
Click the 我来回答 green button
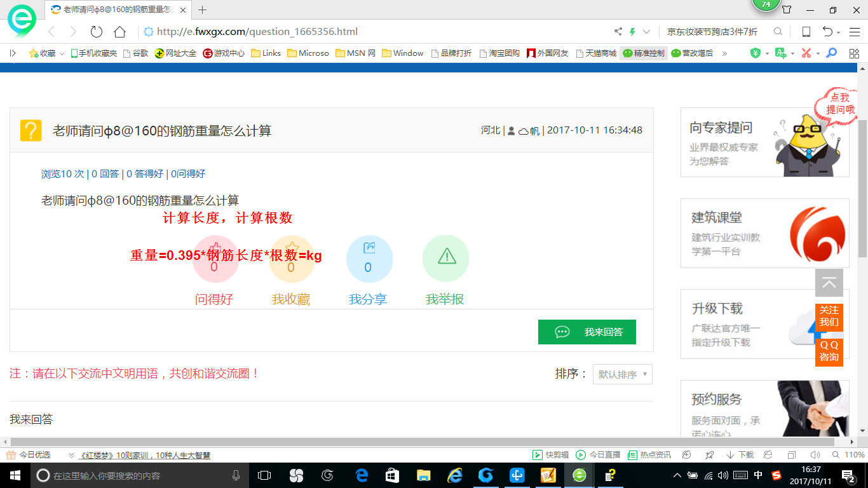tap(587, 332)
